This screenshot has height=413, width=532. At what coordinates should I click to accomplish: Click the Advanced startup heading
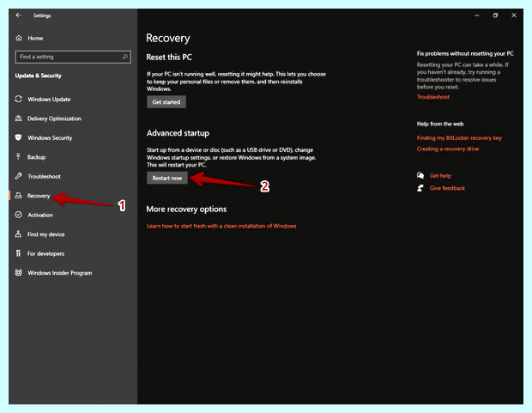178,133
